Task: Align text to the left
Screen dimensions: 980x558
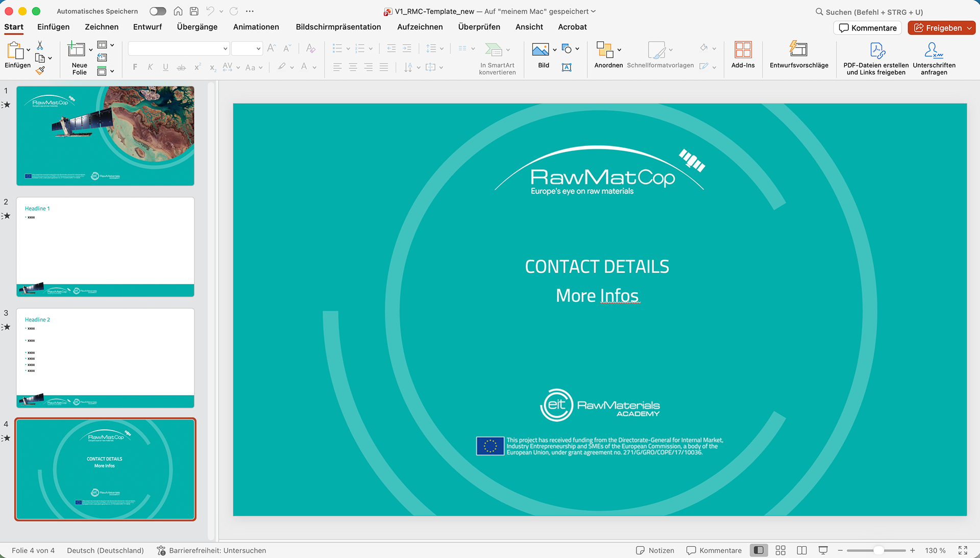Action: point(337,67)
